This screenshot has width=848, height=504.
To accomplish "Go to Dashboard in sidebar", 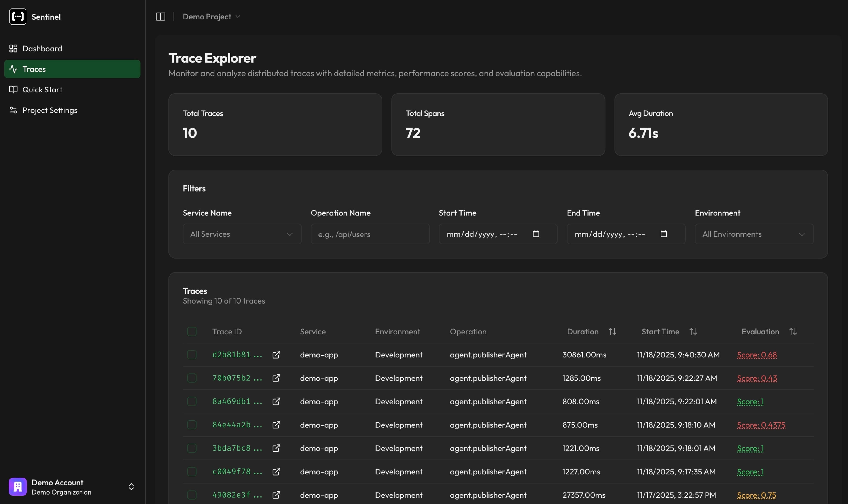I will coord(42,49).
